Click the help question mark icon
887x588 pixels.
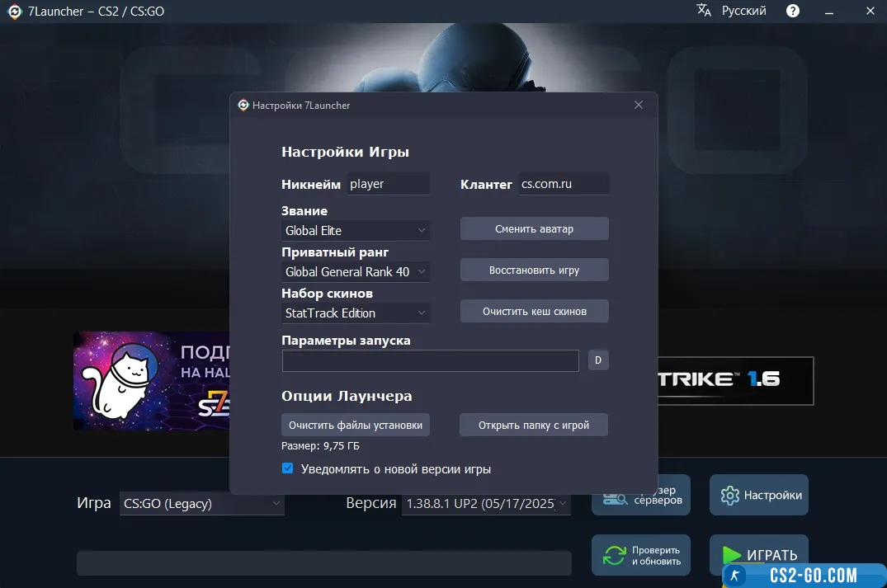(793, 11)
